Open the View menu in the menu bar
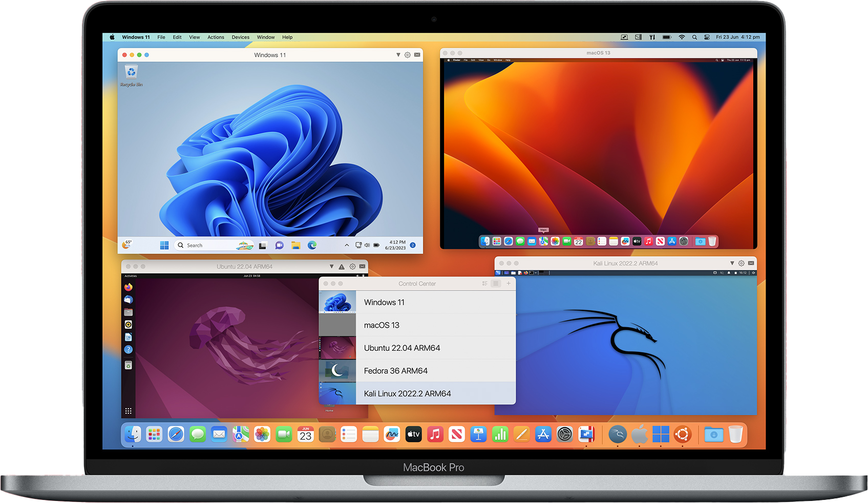 (x=195, y=37)
